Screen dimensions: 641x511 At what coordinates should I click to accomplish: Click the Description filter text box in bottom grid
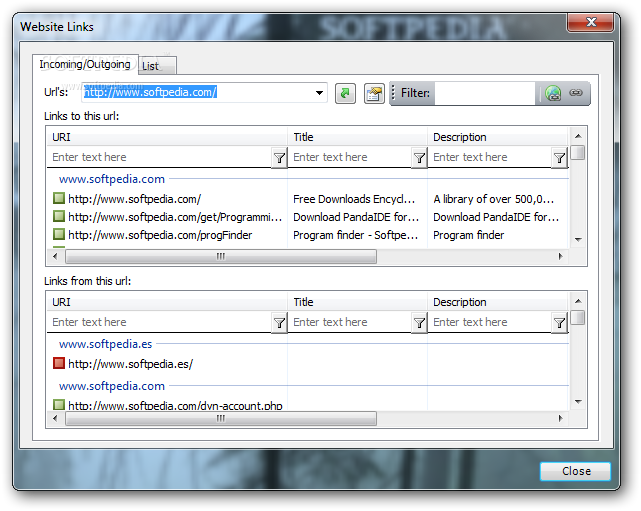point(490,323)
